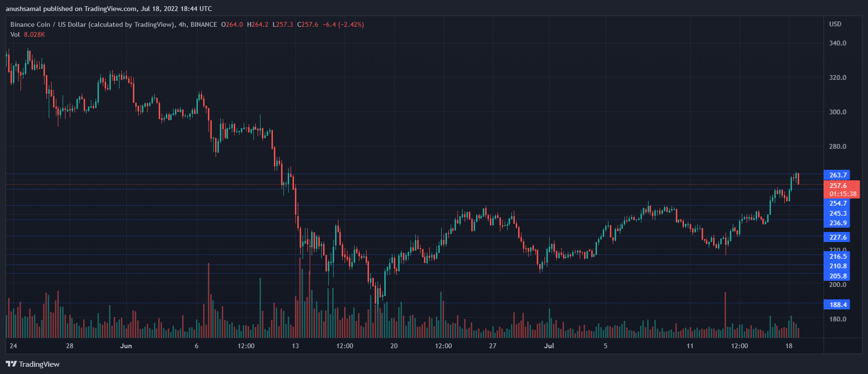
Task: Click the TradingView logo icon at bottom left
Action: 11,364
